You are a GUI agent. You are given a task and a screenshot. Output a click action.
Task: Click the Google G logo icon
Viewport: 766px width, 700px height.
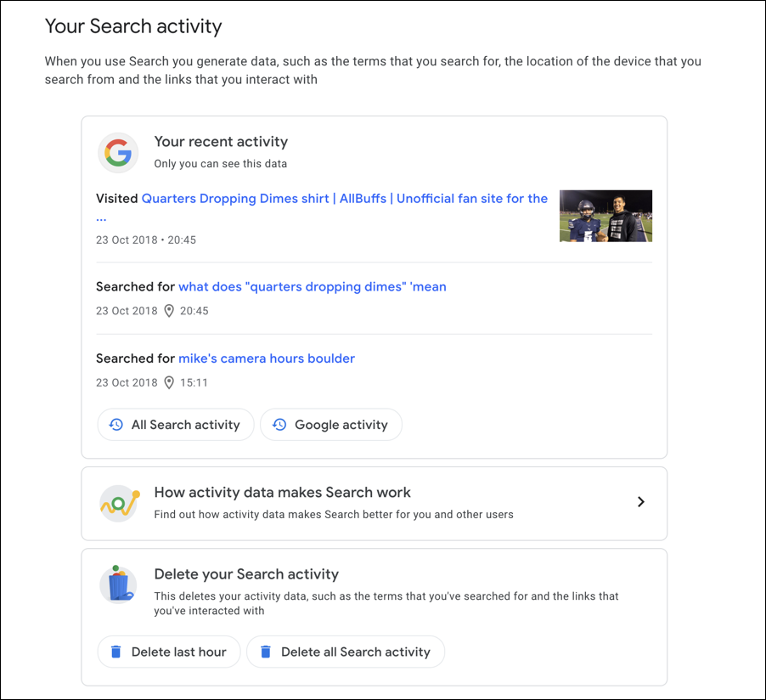(118, 153)
